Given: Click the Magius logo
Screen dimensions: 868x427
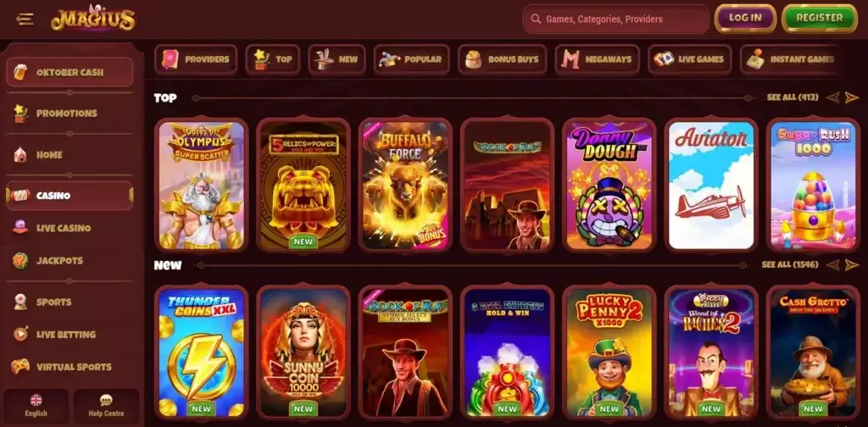Looking at the screenshot, I should (x=93, y=19).
